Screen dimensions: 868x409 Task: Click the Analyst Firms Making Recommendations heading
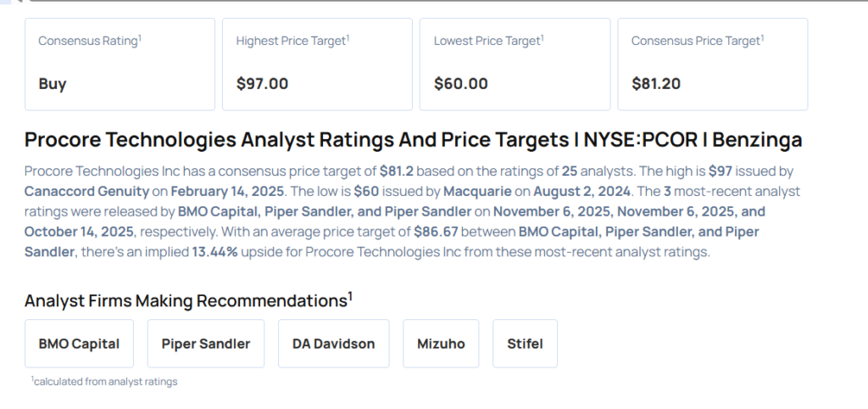186,300
